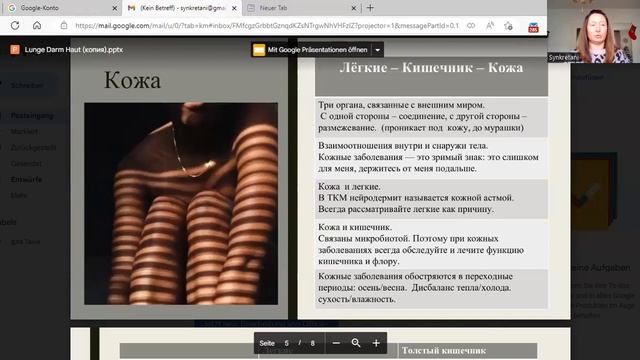Close the Google-Konto tab
This screenshot has width=640, height=360.
pyautogui.click(x=115, y=8)
